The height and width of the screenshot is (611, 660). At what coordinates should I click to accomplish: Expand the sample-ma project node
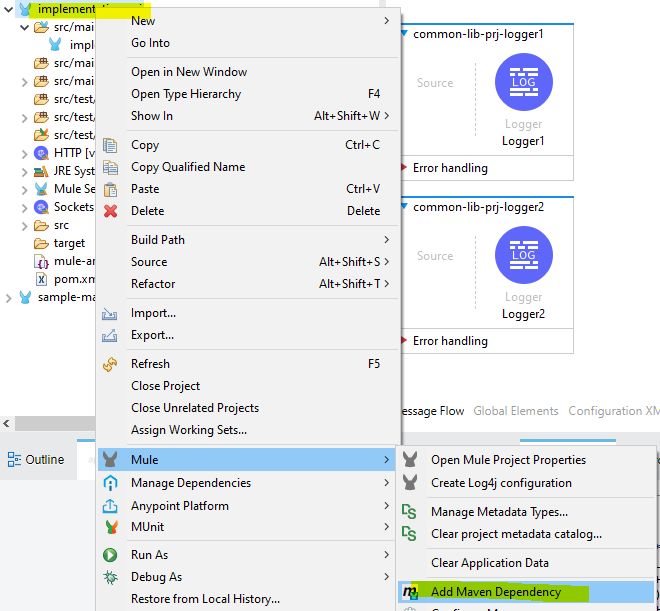tap(8, 298)
